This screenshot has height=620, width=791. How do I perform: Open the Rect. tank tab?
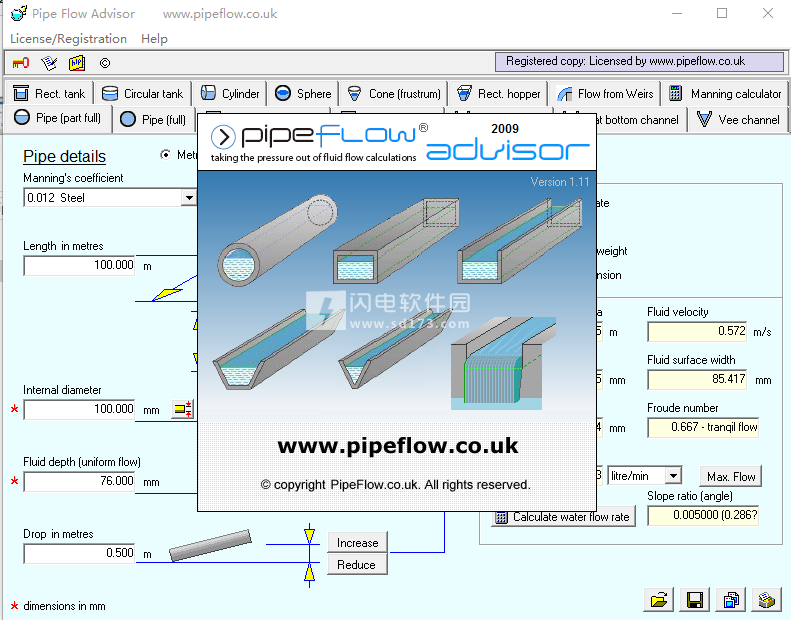coord(49,93)
